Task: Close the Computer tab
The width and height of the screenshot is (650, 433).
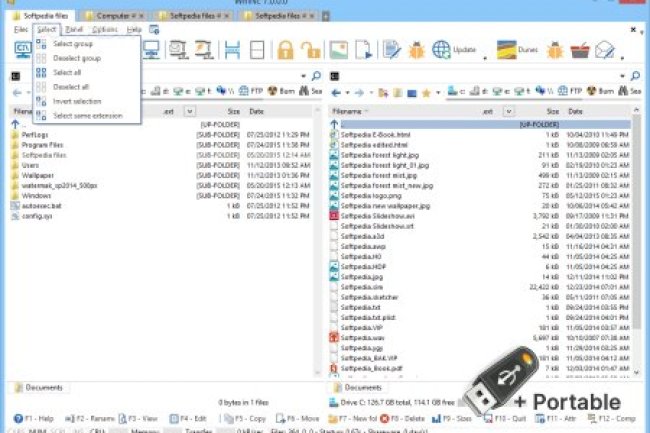Action: coord(141,16)
